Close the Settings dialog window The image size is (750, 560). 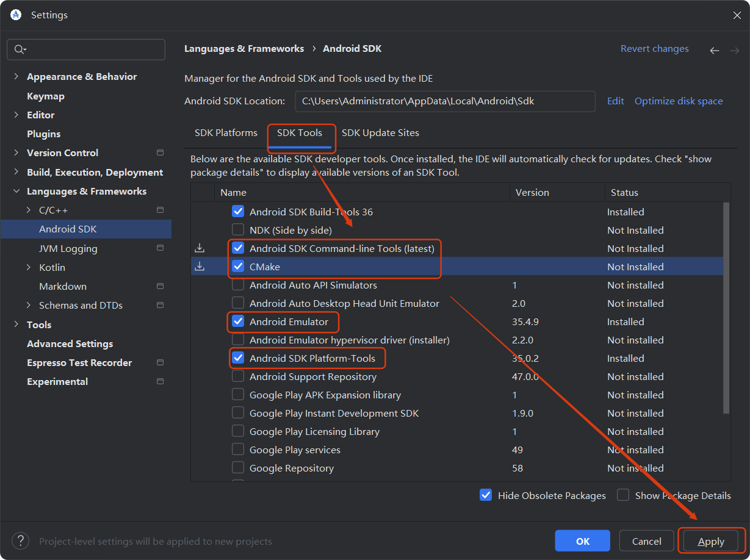click(x=737, y=15)
